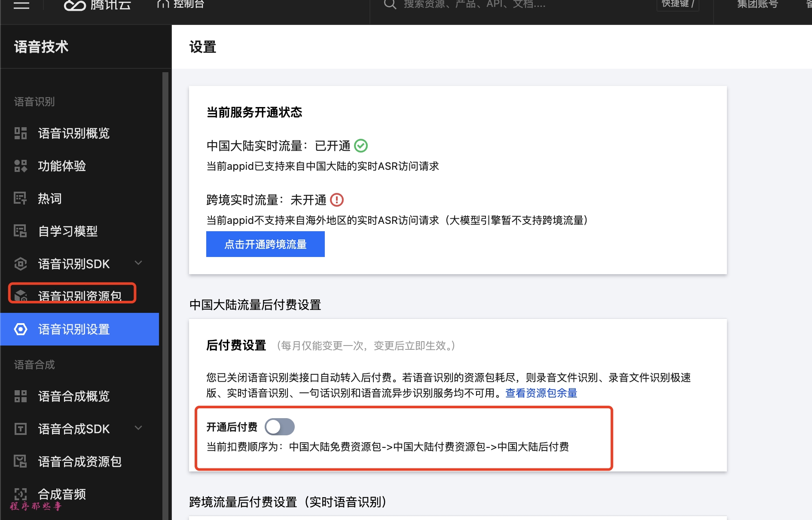The height and width of the screenshot is (520, 812).
Task: Open the 控制台 console home link
Action: pyautogui.click(x=180, y=5)
